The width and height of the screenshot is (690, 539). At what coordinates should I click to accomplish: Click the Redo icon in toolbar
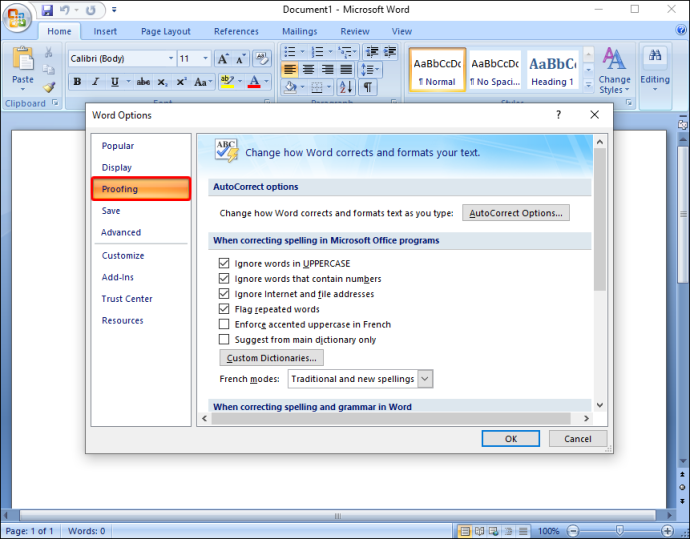point(91,10)
